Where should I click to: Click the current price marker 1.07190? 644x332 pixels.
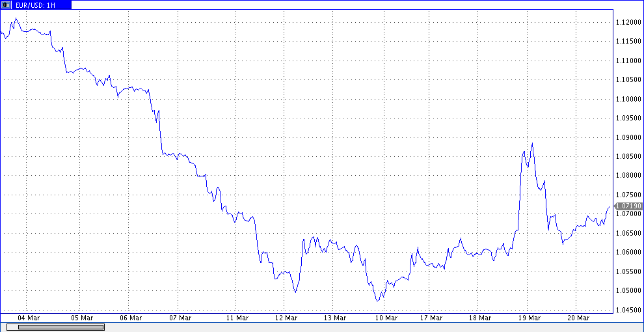[x=628, y=206]
